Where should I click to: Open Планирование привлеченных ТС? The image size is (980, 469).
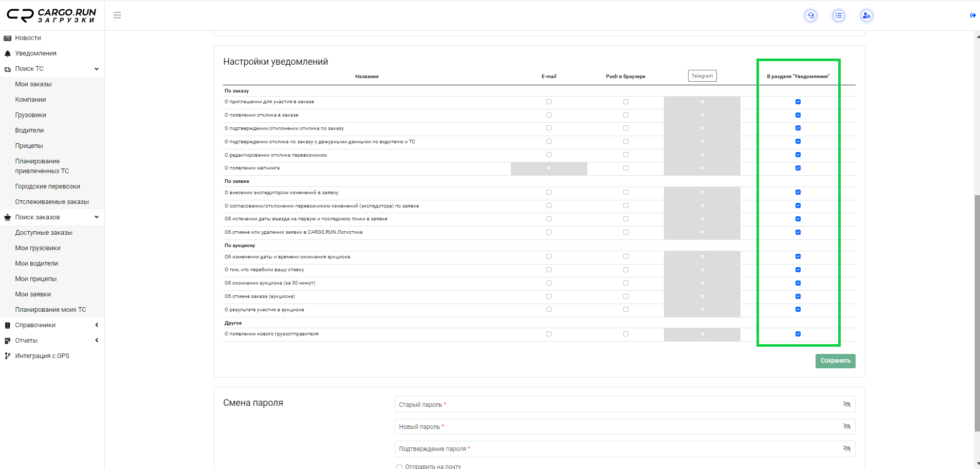pos(42,166)
